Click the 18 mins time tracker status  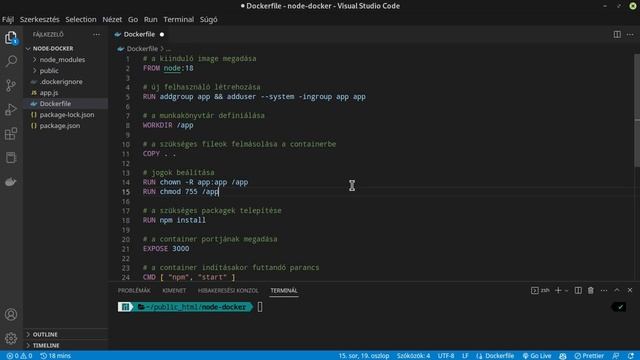point(56,356)
